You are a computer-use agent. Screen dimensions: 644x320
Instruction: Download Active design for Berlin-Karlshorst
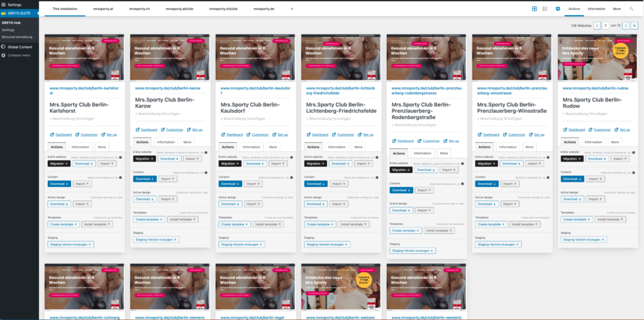(59, 204)
